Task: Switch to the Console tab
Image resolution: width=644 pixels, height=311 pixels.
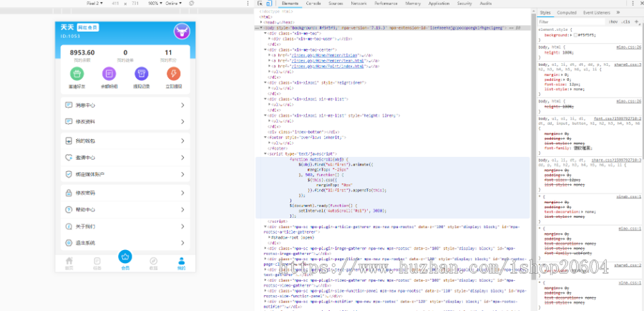Action: click(x=313, y=4)
